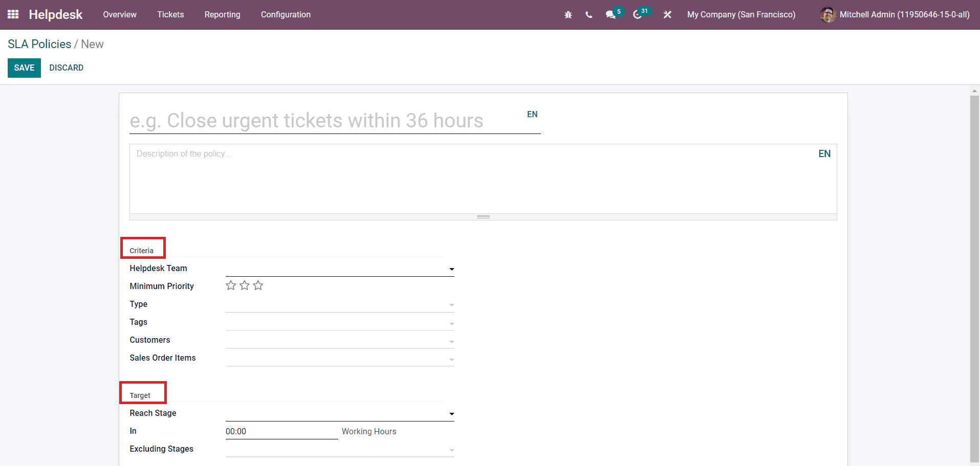Save the new SLA policy
The height and width of the screenshot is (466, 980).
(x=24, y=68)
